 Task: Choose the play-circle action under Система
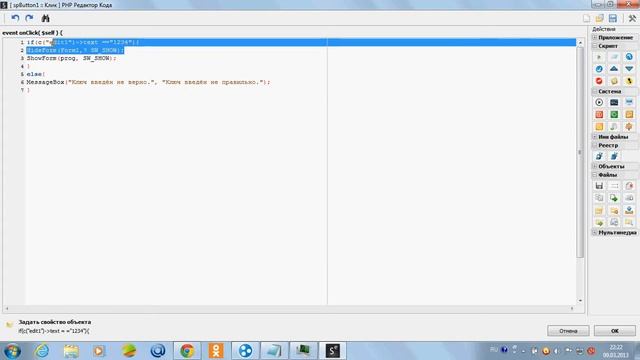599,102
